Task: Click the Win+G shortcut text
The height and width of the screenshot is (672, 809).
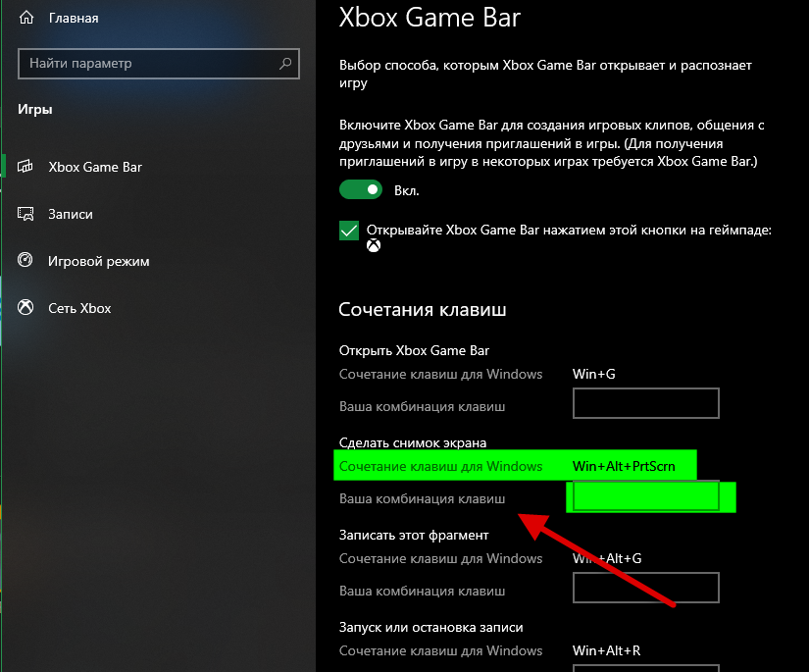Action: point(594,374)
